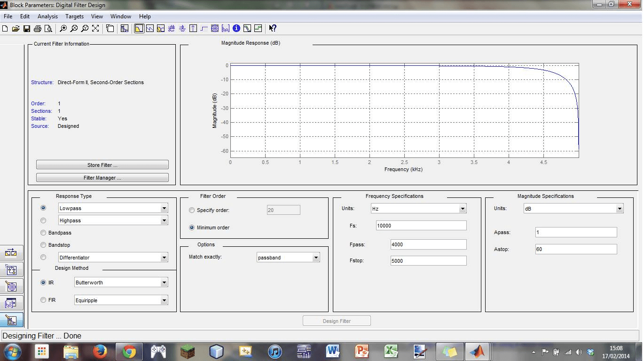Viewport: 644px width, 361px height.
Task: Open the Import Filter sidebar panel
Action: [x=11, y=303]
